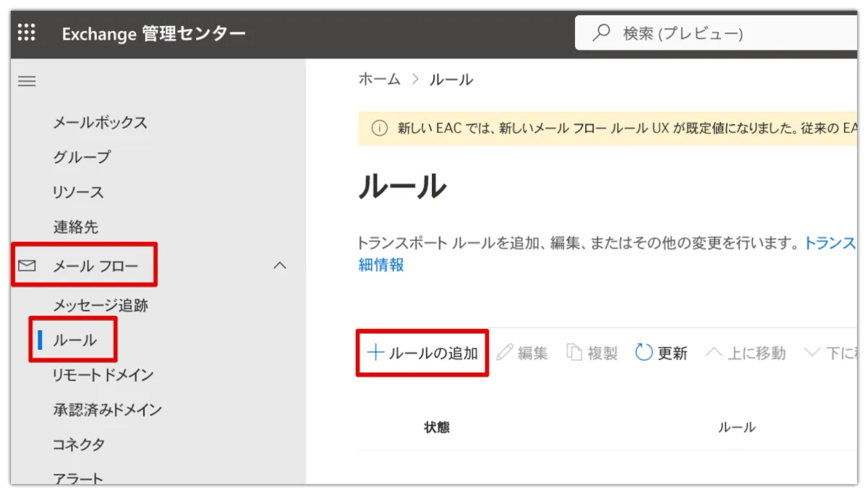868x495 pixels.
Task: Click the plus icon for ルールの追加
Action: coord(375,353)
